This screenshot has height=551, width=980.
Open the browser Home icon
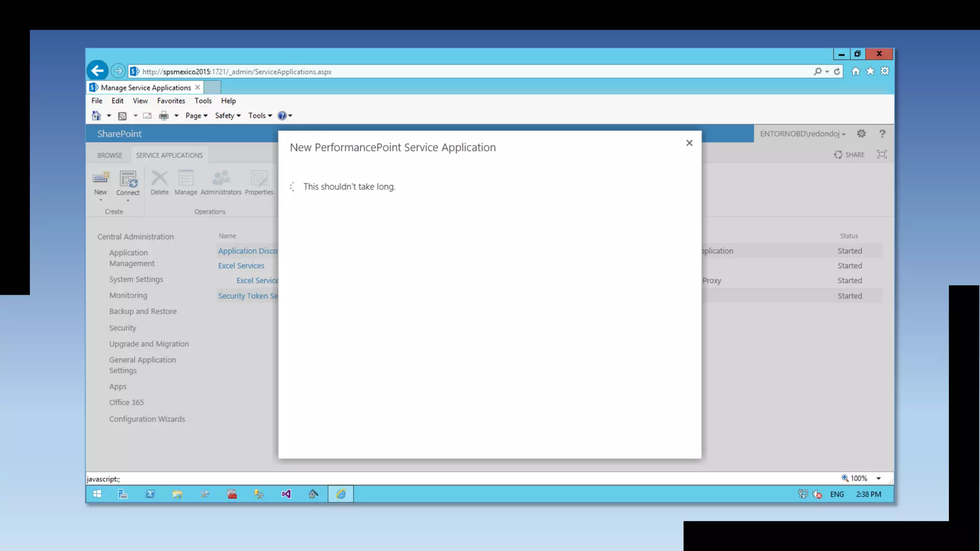[856, 71]
